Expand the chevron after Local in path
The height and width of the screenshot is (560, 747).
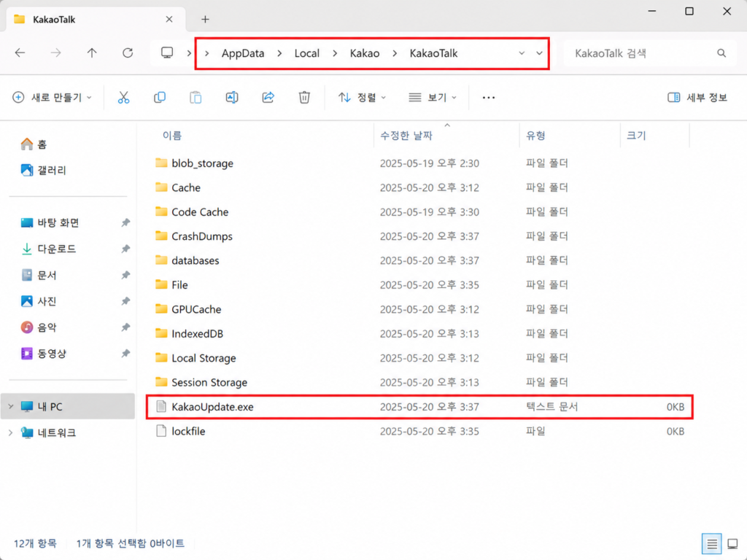tap(335, 53)
